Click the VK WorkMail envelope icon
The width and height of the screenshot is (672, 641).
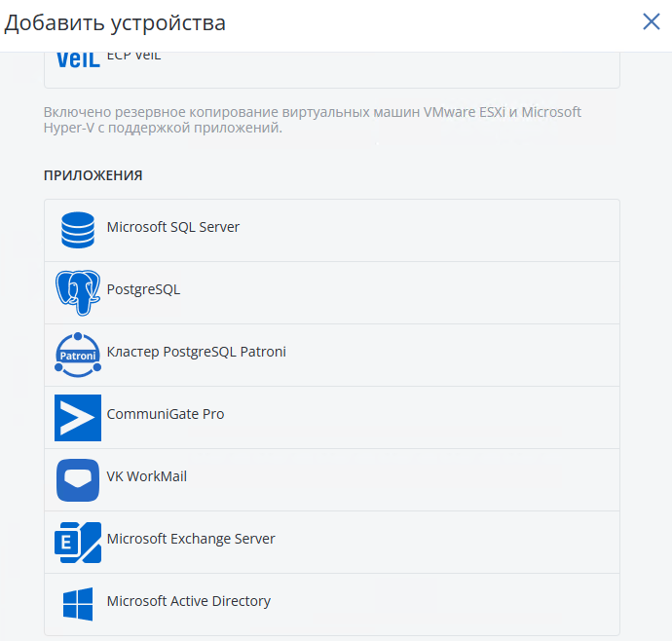point(78,480)
